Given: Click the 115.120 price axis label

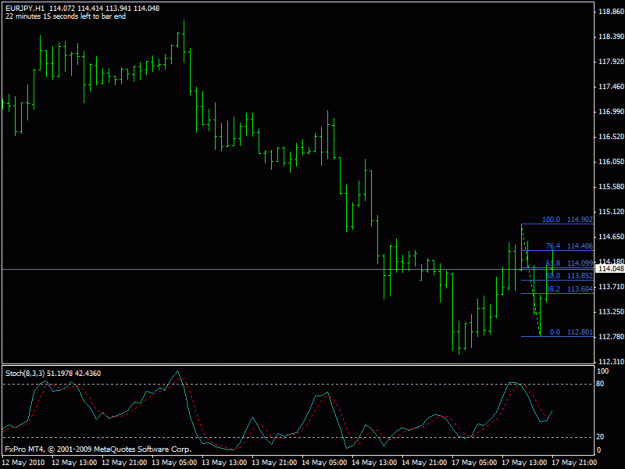Looking at the screenshot, I should (x=611, y=212).
